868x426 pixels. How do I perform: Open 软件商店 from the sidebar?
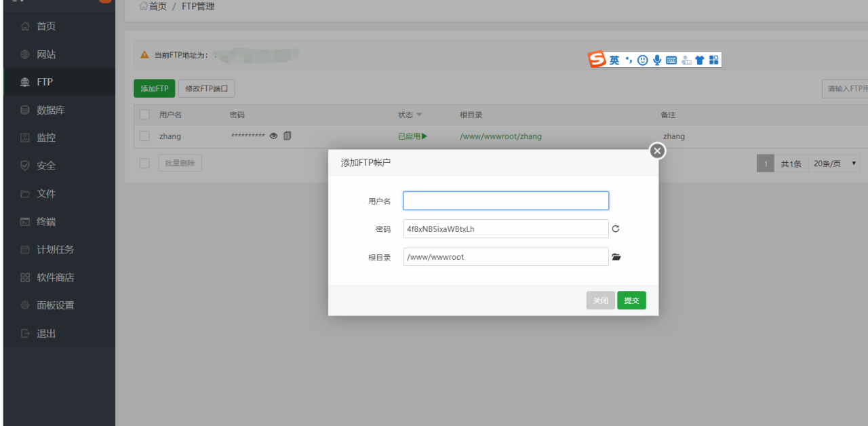(x=55, y=277)
